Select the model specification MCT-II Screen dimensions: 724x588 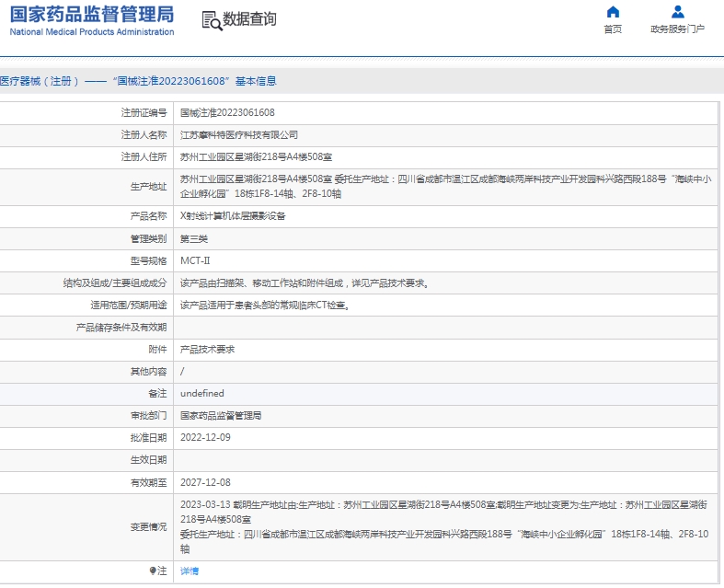tap(195, 260)
